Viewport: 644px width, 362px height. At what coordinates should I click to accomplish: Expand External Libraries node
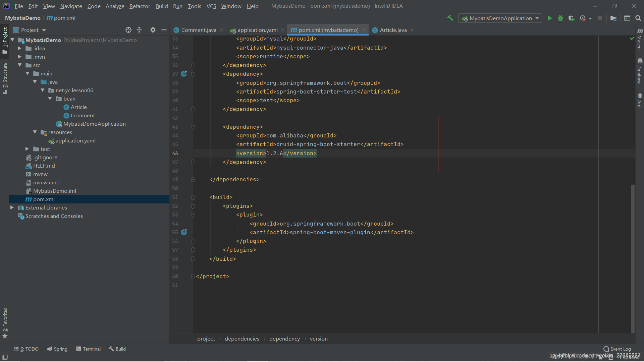click(x=12, y=207)
